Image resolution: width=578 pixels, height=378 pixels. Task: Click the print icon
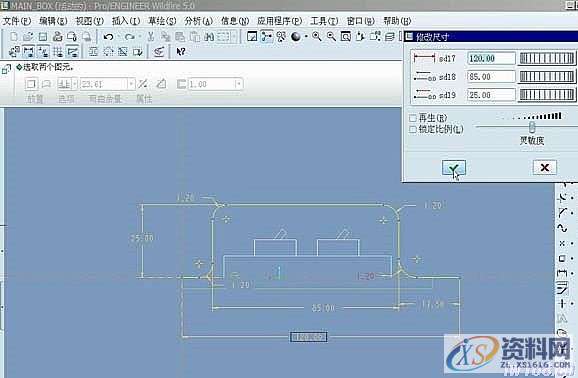tap(58, 37)
